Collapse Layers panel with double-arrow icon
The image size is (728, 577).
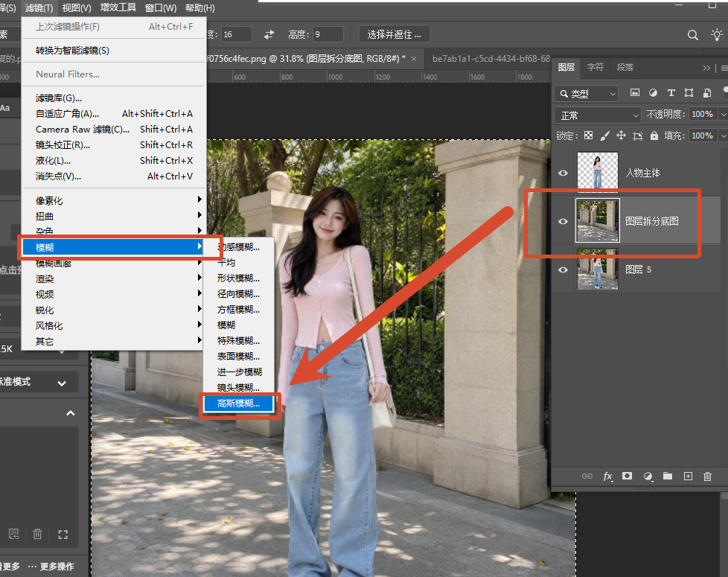[x=706, y=68]
